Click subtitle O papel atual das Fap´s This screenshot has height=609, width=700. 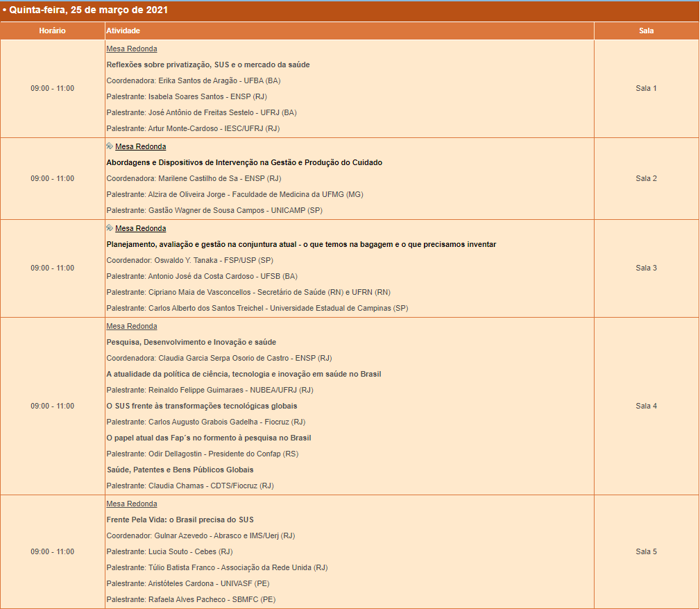point(209,438)
